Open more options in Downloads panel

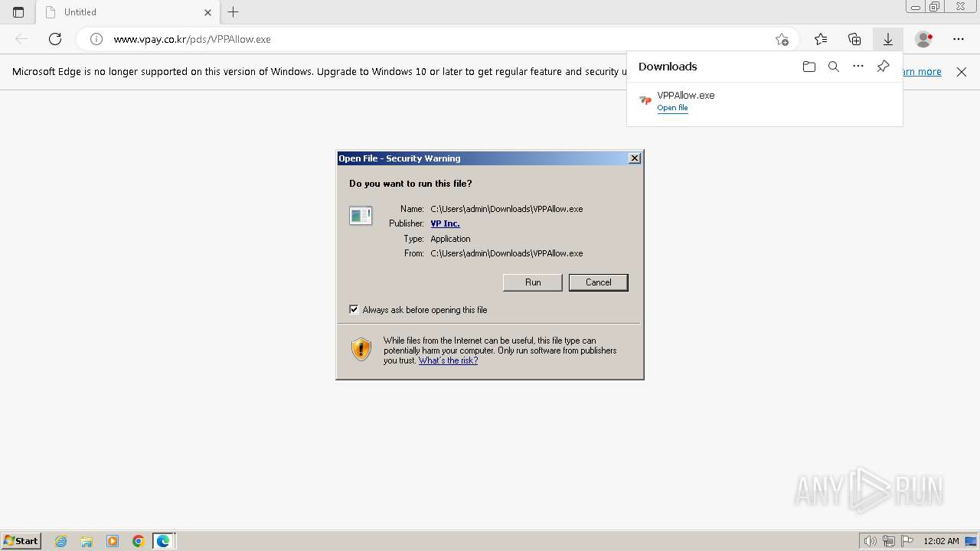858,67
